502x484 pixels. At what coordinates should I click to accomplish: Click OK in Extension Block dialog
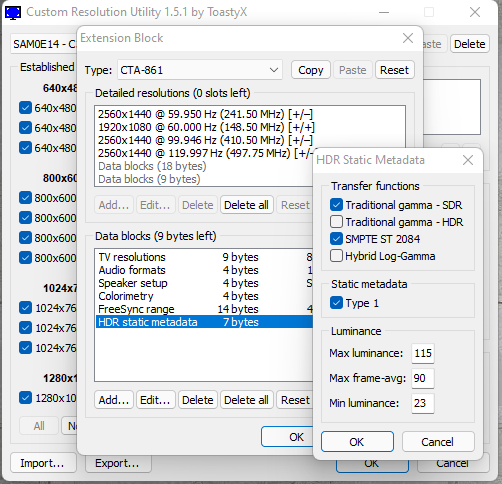pos(287,437)
